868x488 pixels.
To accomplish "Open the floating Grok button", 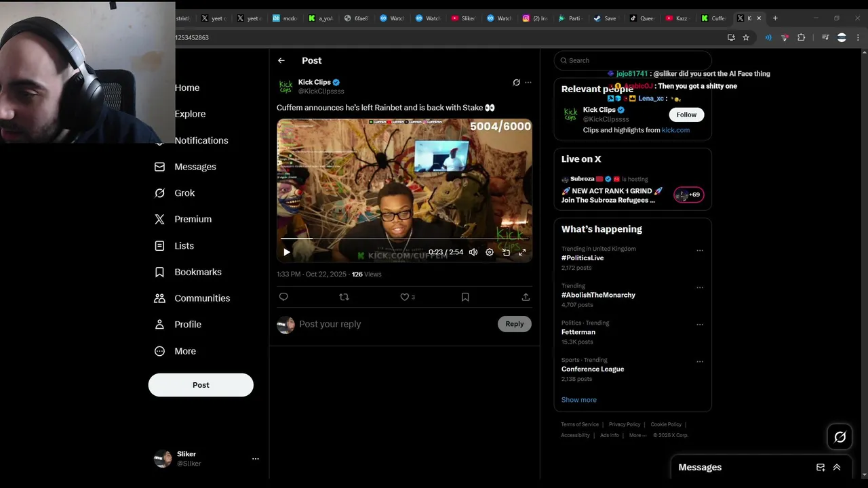I will tap(840, 437).
